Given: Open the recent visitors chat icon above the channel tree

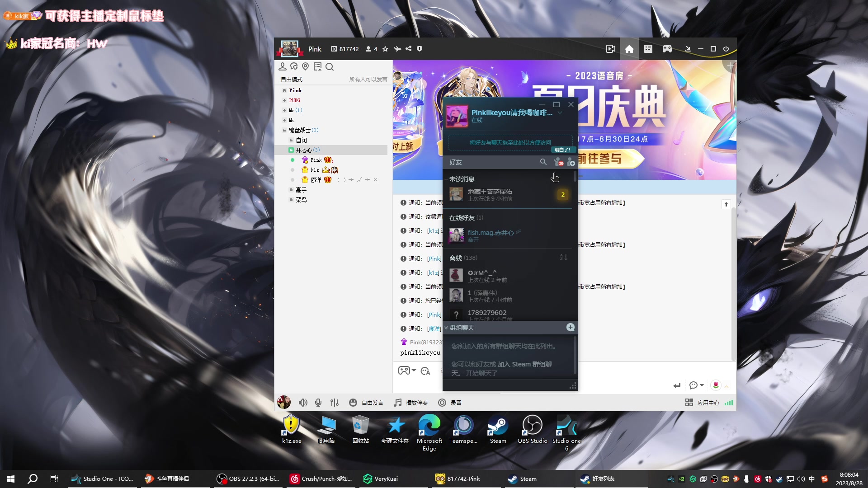Looking at the screenshot, I should click(294, 66).
